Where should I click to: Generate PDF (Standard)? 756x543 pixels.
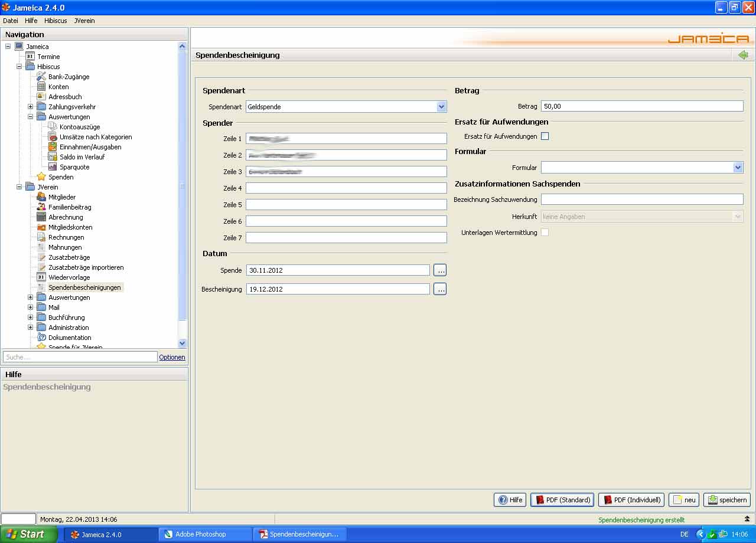coord(562,500)
